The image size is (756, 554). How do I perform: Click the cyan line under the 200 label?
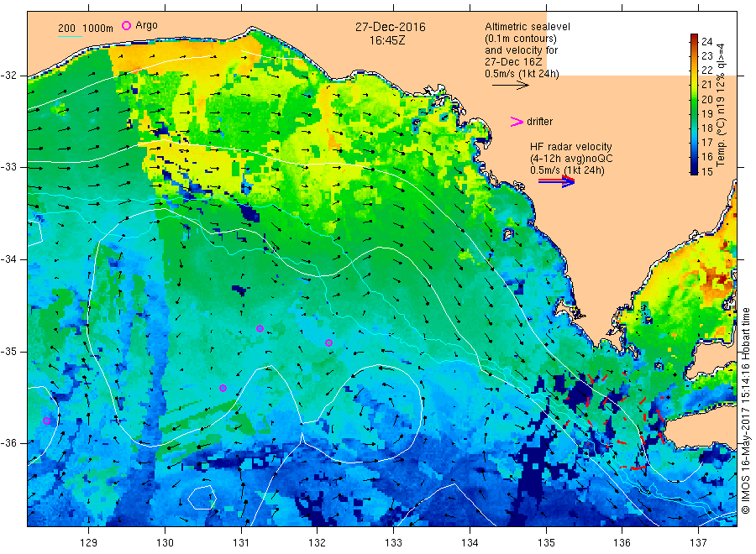point(70,37)
